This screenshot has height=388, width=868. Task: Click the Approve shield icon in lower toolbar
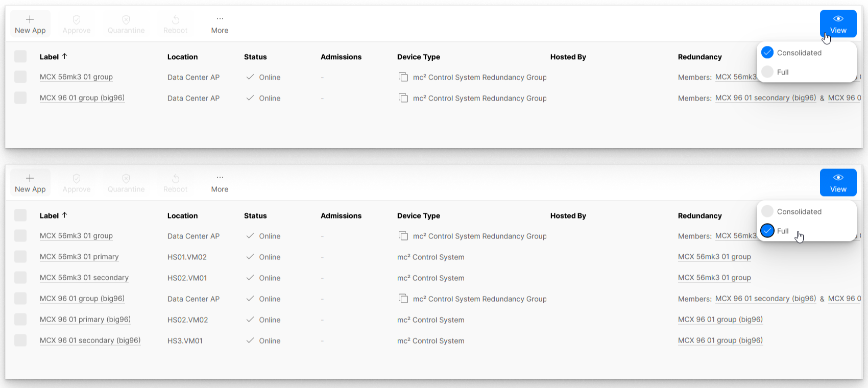[x=77, y=178]
